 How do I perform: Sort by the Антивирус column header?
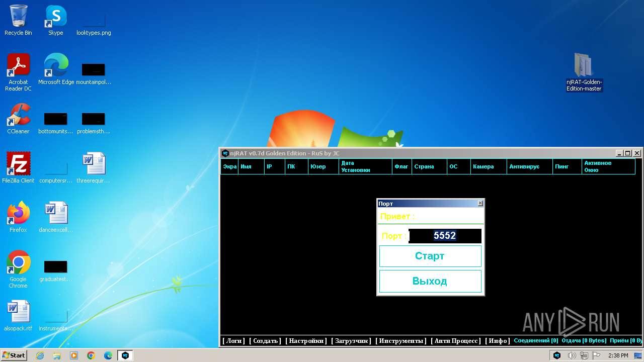point(529,166)
